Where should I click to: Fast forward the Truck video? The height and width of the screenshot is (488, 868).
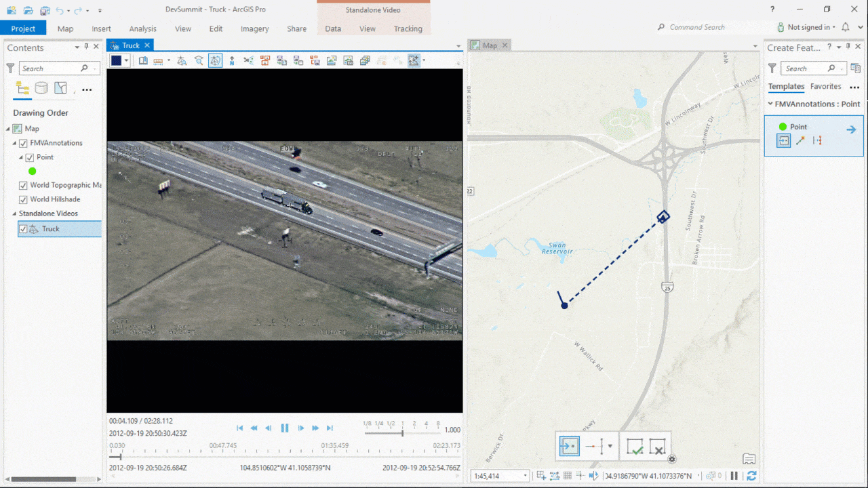[315, 428]
